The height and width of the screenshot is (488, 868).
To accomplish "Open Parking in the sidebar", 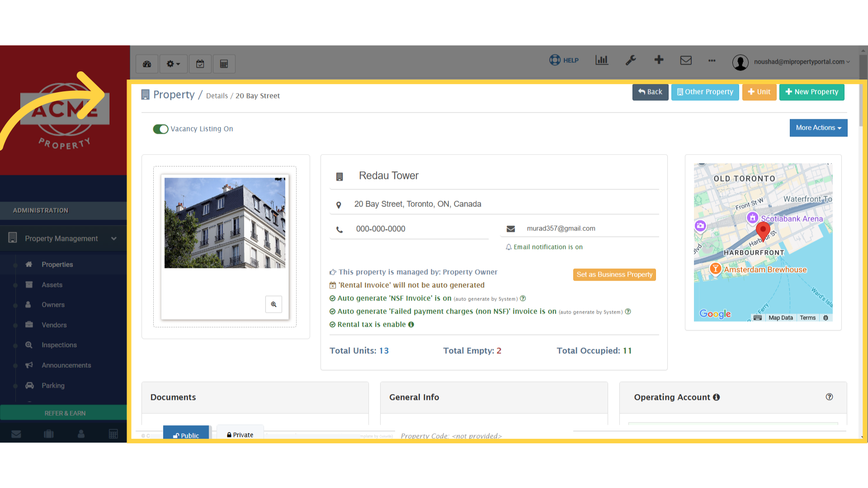I will [53, 386].
